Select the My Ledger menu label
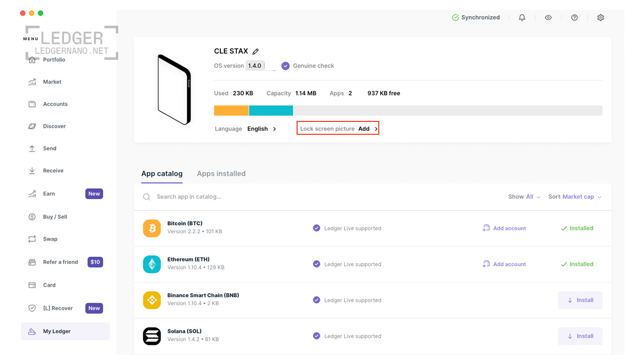Image resolution: width=644 pixels, height=362 pixels. [x=57, y=331]
